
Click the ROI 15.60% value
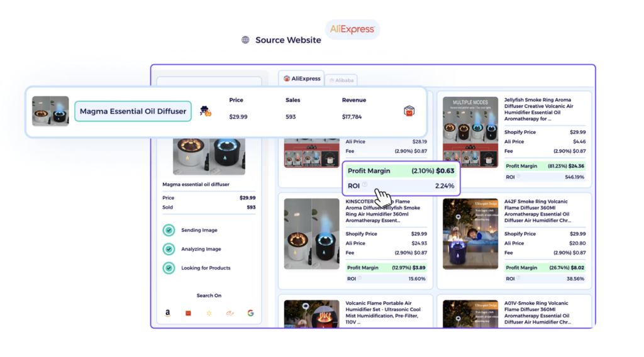tap(417, 278)
